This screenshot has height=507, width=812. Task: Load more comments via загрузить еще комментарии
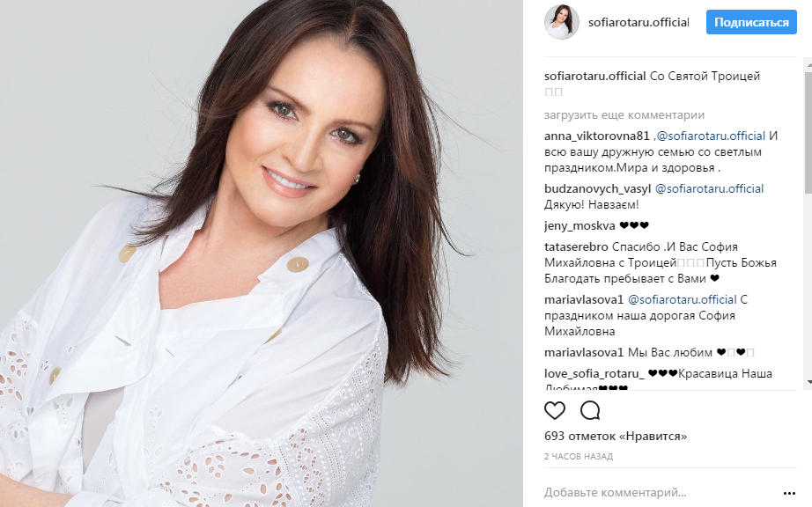(x=624, y=114)
